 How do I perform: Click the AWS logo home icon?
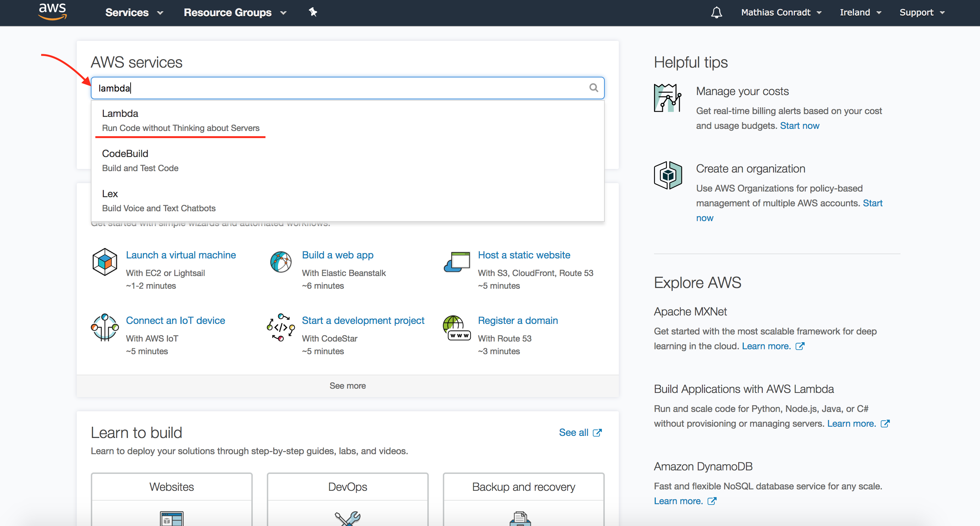52,12
